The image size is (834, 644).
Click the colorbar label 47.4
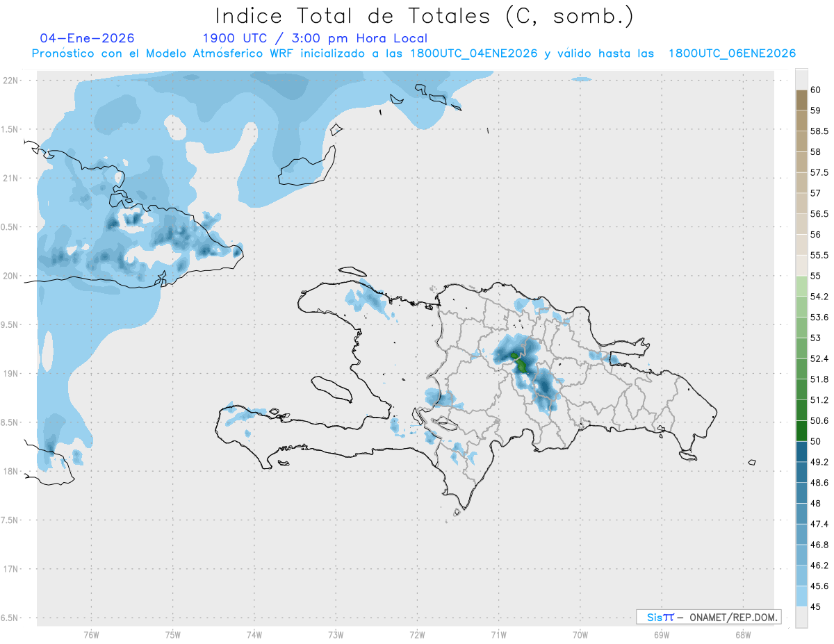click(819, 524)
